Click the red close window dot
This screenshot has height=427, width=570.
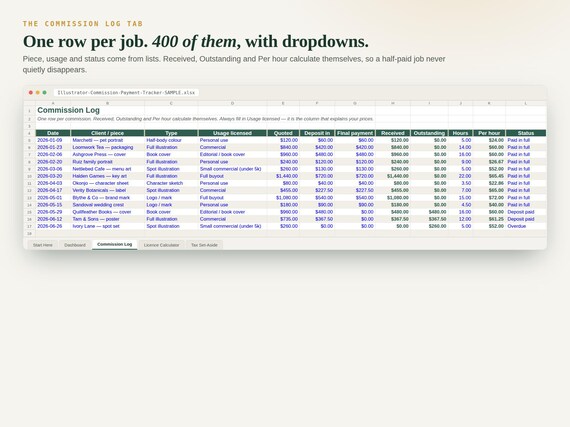pos(31,93)
